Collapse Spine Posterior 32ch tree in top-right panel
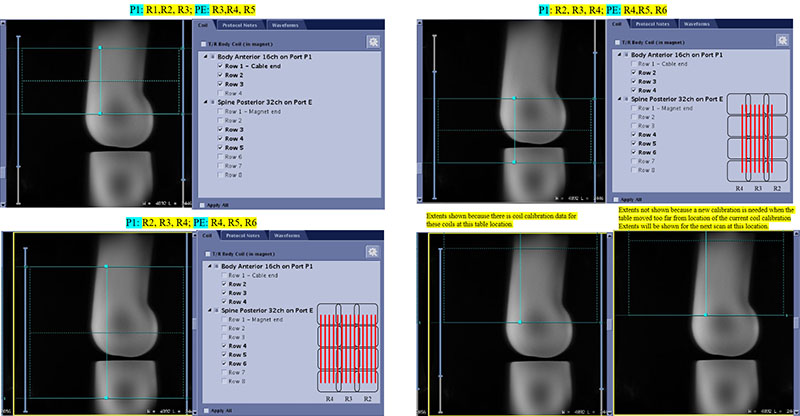 [617, 97]
